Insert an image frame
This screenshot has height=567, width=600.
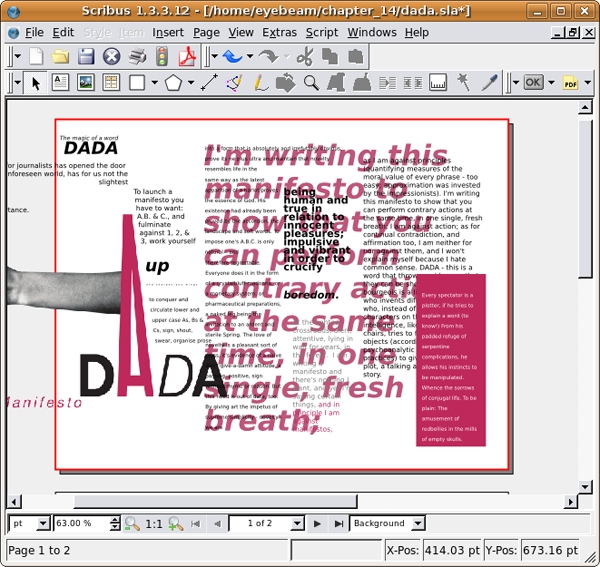85,83
